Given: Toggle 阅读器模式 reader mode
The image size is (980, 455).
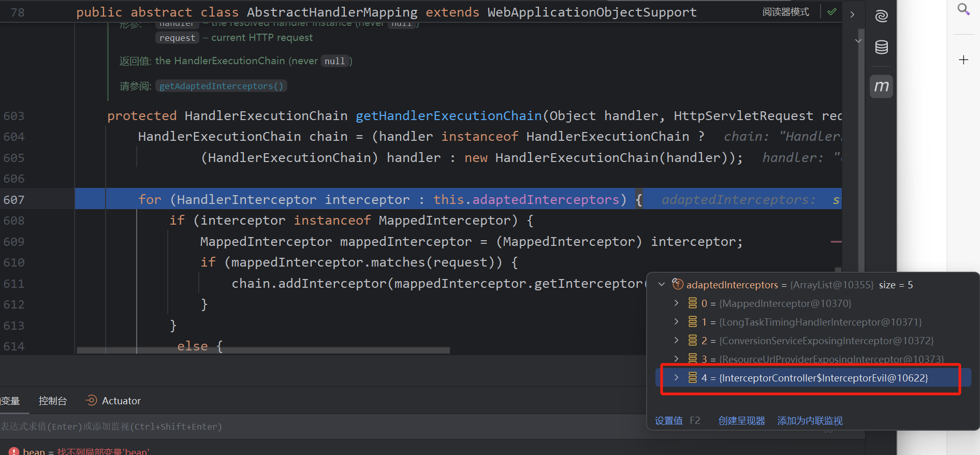Looking at the screenshot, I should 785,12.
